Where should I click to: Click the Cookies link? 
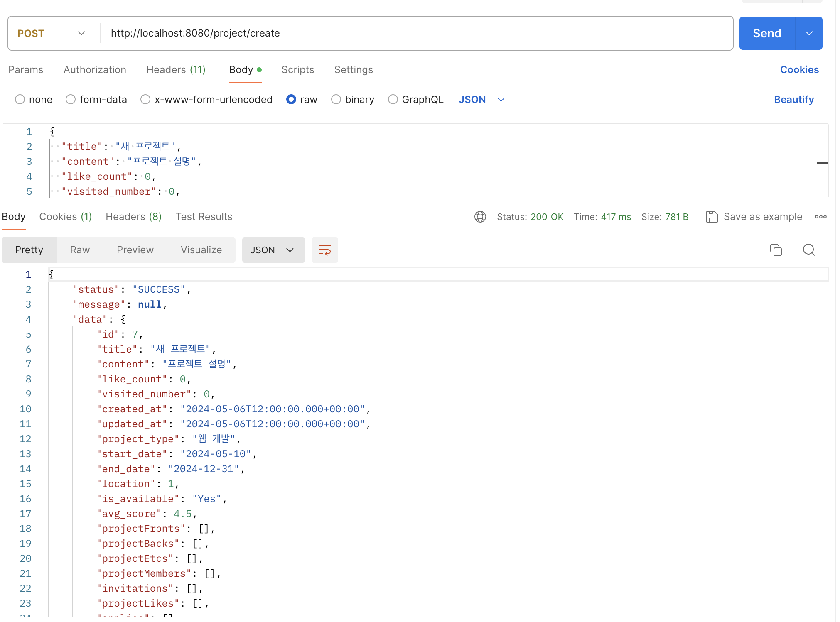799,70
